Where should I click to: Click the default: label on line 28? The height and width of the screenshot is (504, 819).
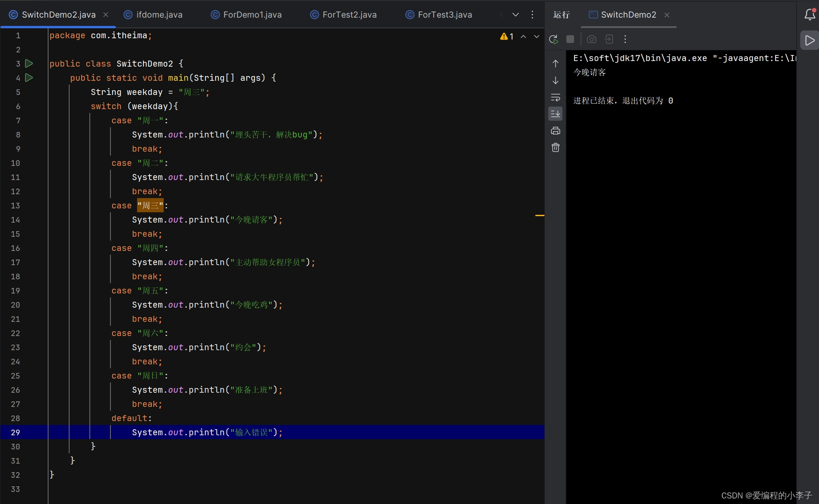point(131,418)
